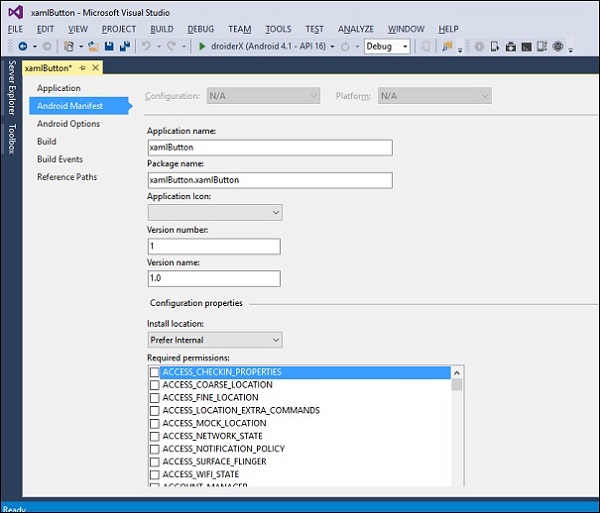This screenshot has height=513, width=600.
Task: Click the grayed device icon after Debug
Action: (x=425, y=47)
